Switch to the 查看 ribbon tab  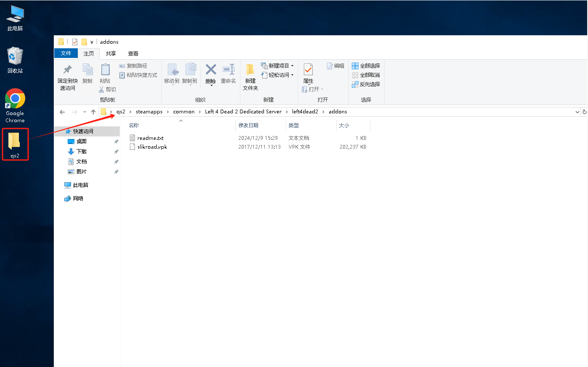tap(133, 54)
